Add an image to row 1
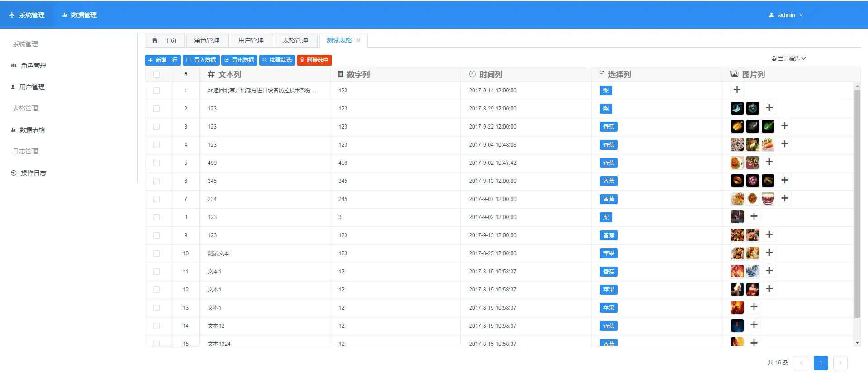The height and width of the screenshot is (382, 868). [x=737, y=90]
